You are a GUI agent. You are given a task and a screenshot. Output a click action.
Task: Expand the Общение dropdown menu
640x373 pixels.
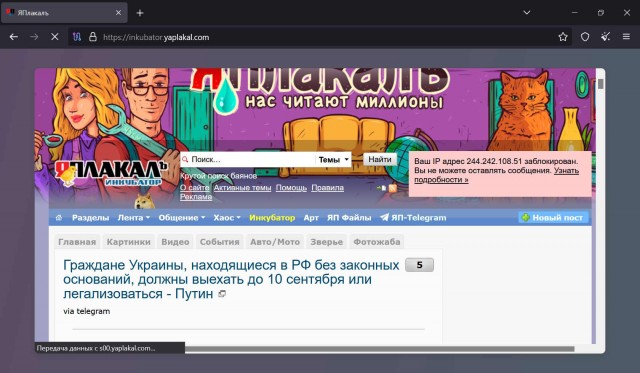[182, 218]
